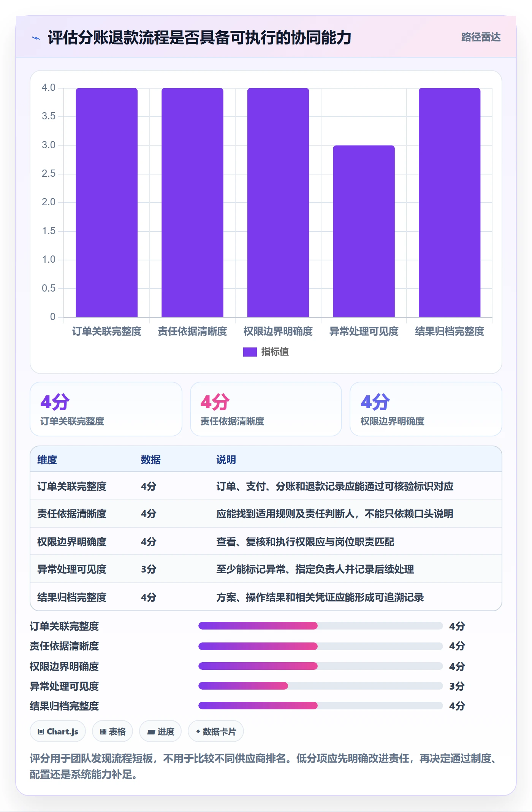The image size is (532, 812).
Task: Select the 结果归档完整度 table row cell
Action: [72, 597]
